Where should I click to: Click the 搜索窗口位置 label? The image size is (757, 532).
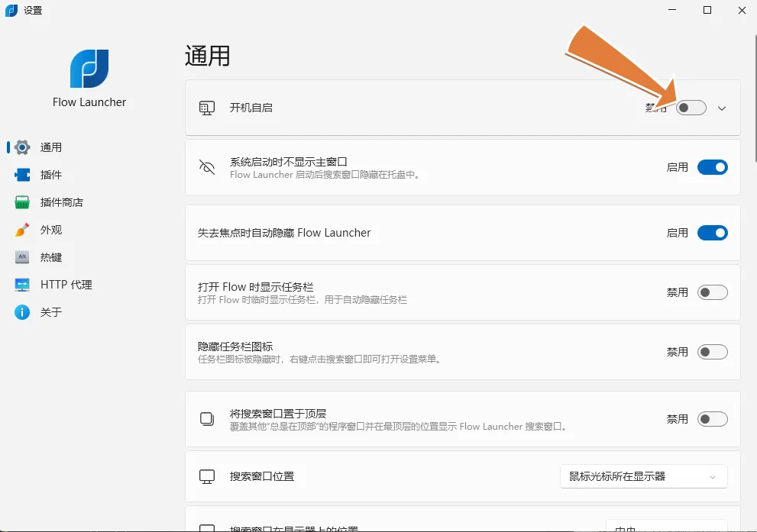[262, 476]
